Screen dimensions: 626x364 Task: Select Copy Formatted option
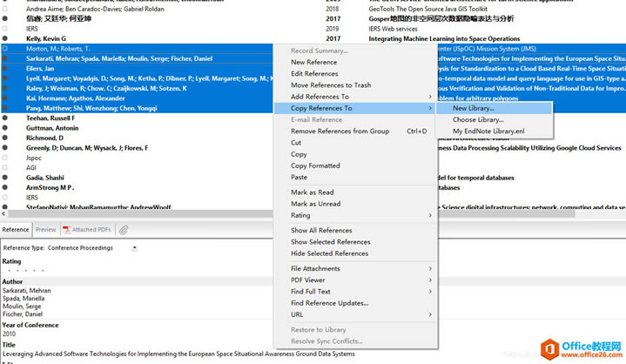(x=315, y=165)
